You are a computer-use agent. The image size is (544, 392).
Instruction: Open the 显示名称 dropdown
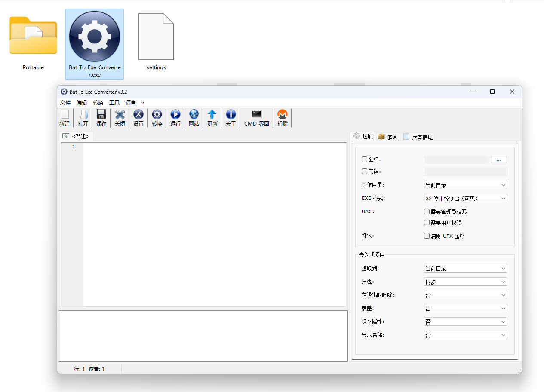coord(465,335)
